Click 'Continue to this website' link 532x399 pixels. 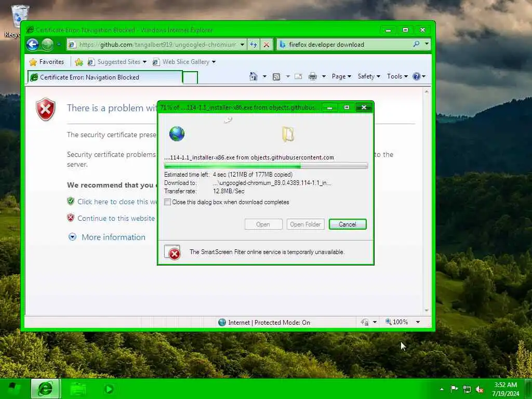(x=116, y=218)
